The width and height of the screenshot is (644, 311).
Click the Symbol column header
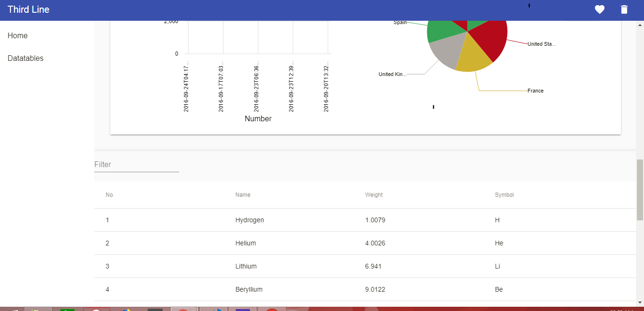coord(504,195)
